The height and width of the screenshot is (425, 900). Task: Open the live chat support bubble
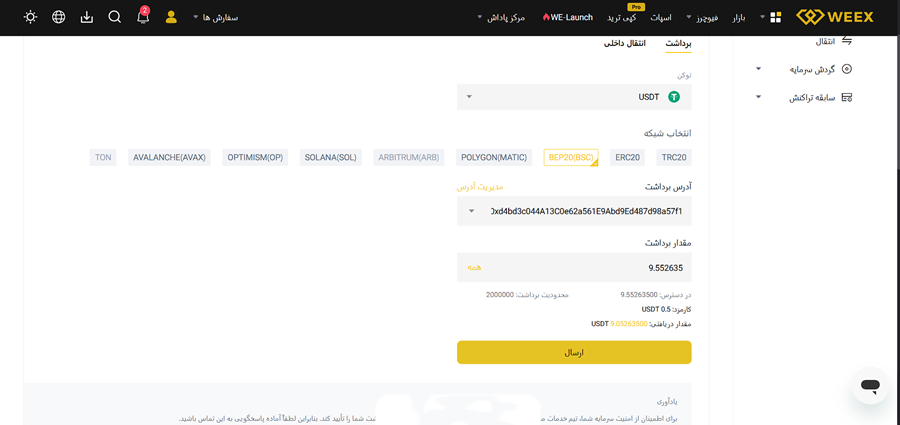click(x=870, y=385)
